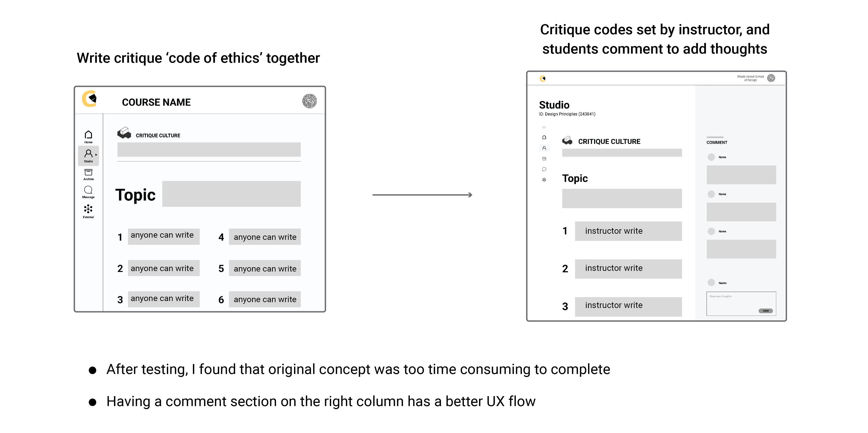Click the yellow C logo in the left wireframe
Screen dimensions: 868x433
click(90, 99)
